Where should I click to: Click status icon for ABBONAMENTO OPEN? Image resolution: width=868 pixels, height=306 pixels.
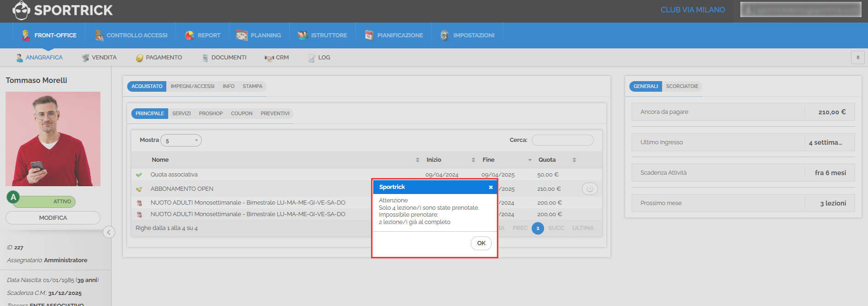coord(139,189)
